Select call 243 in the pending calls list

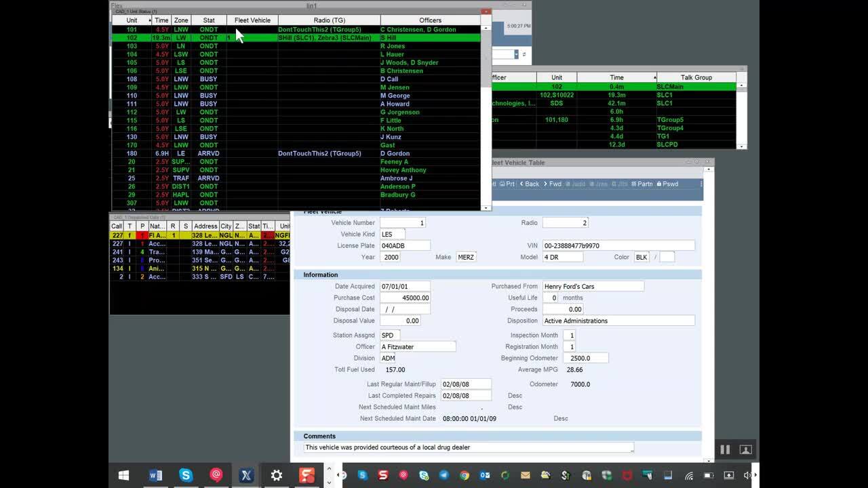coord(117,260)
